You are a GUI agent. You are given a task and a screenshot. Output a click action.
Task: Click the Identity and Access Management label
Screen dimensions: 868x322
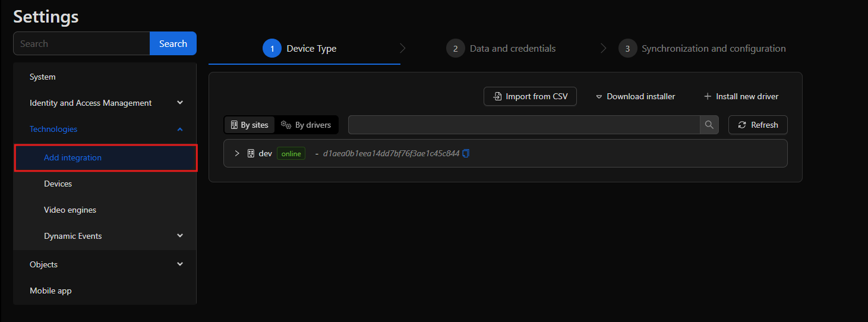pyautogui.click(x=91, y=103)
